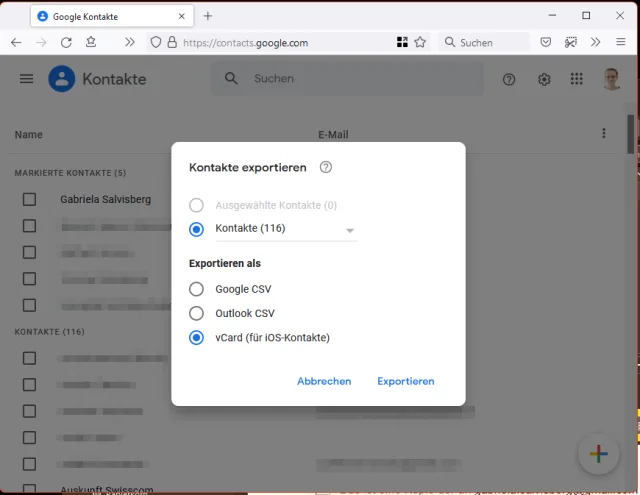This screenshot has width=640, height=495.
Task: Focus the browser Suchen search box
Action: point(484,42)
